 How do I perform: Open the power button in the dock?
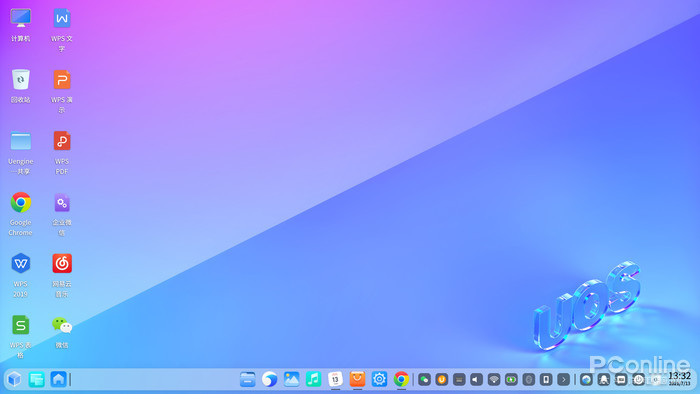(638, 380)
